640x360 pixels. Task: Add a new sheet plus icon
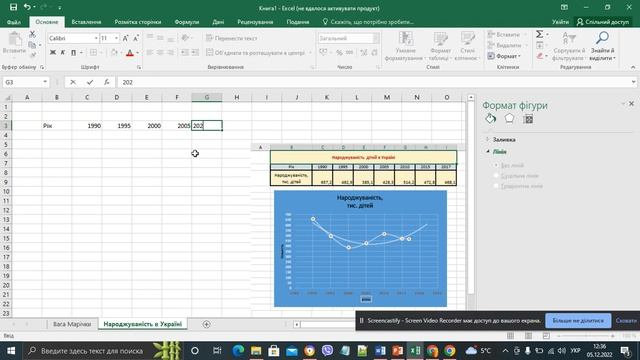click(x=207, y=324)
